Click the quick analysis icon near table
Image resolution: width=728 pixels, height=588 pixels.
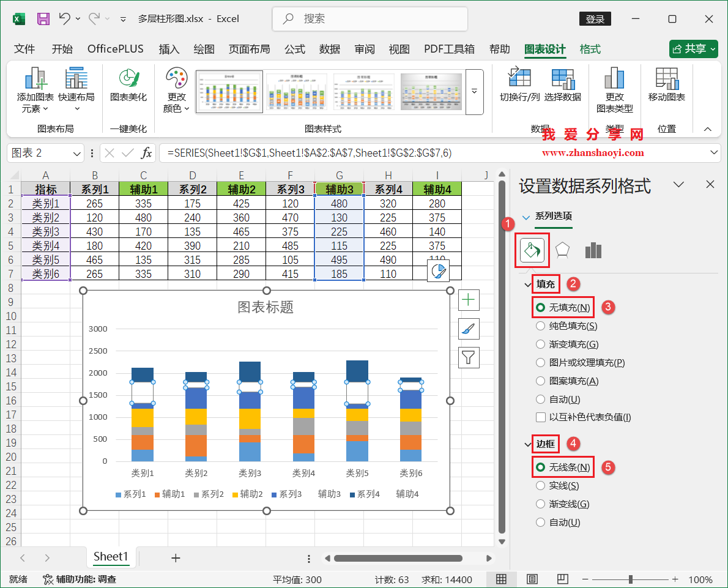[438, 271]
